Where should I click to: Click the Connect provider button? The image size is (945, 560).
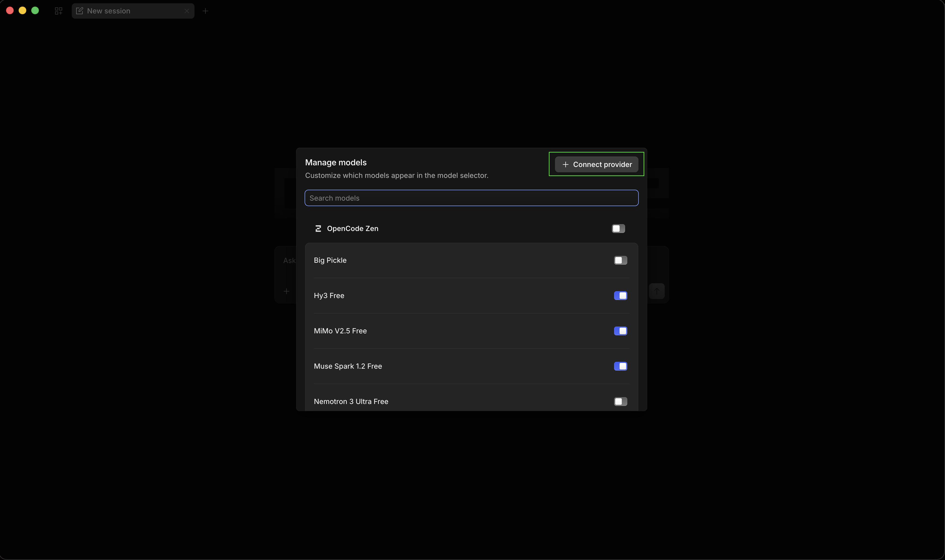596,164
